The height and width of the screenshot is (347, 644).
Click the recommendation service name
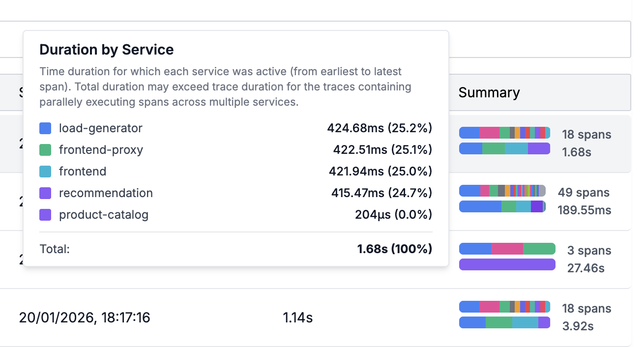(x=106, y=193)
